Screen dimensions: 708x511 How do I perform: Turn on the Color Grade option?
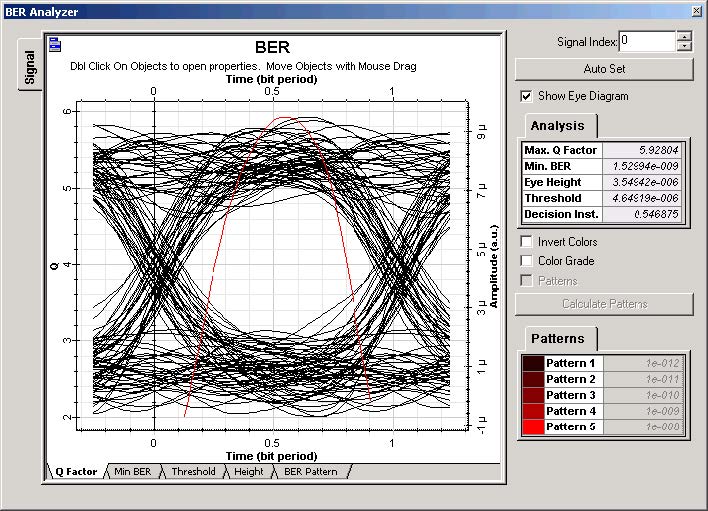(526, 261)
